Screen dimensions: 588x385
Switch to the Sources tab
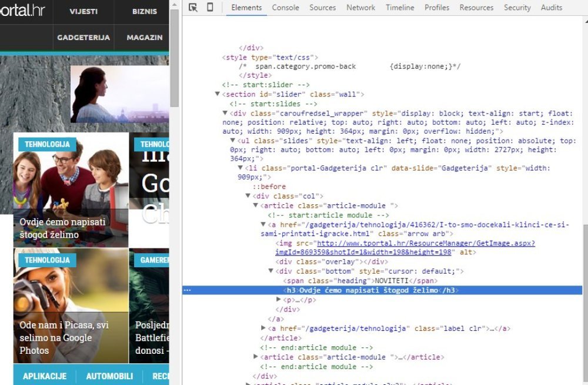pos(322,8)
